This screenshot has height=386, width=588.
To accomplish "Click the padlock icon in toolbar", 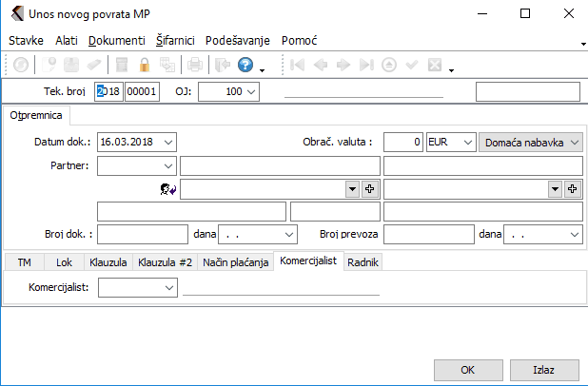I will (146, 66).
